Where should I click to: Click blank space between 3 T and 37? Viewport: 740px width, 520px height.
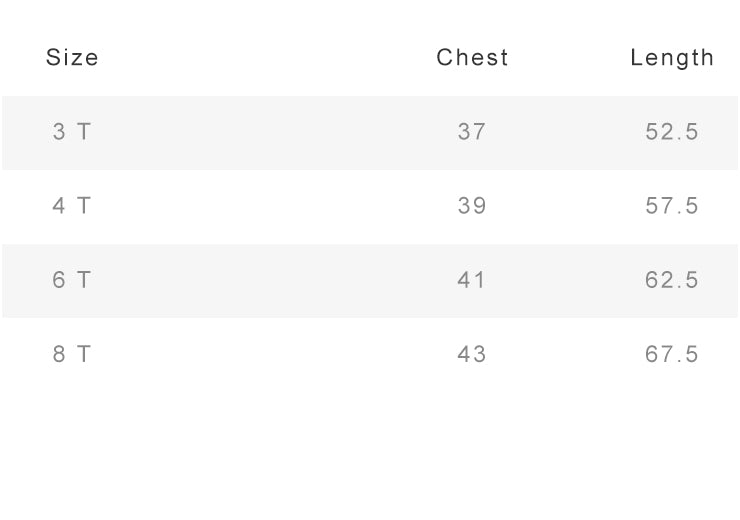click(270, 132)
